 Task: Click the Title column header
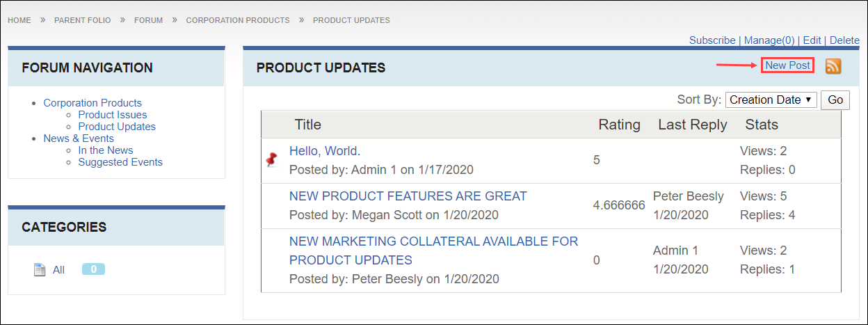pos(308,125)
